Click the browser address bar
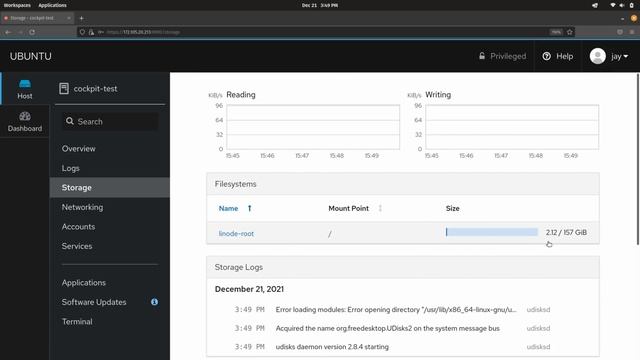Screen dimensions: 640x360 [x=326, y=32]
